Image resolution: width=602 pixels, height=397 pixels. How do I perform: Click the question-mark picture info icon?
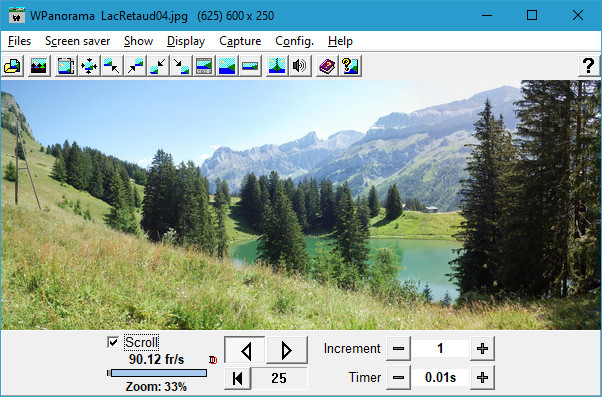[x=350, y=66]
